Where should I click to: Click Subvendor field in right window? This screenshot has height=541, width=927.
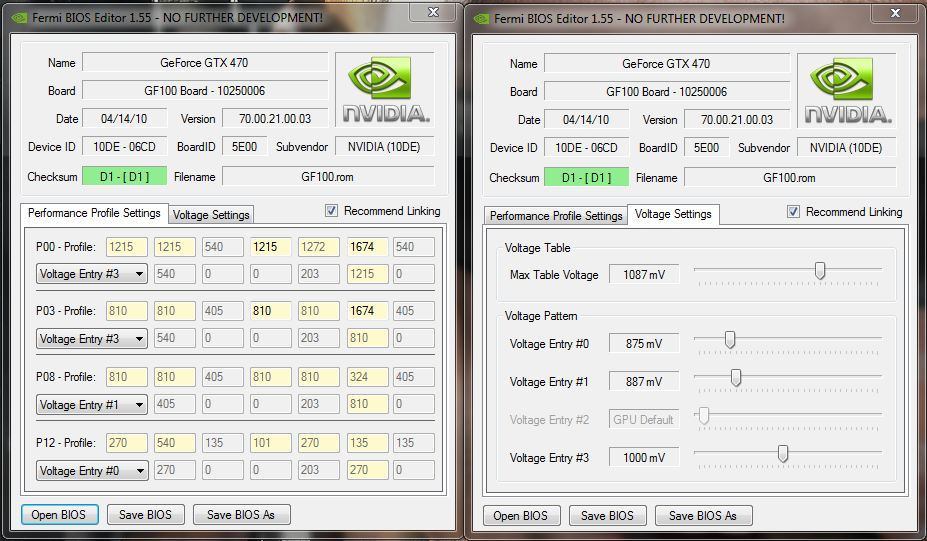coord(846,148)
